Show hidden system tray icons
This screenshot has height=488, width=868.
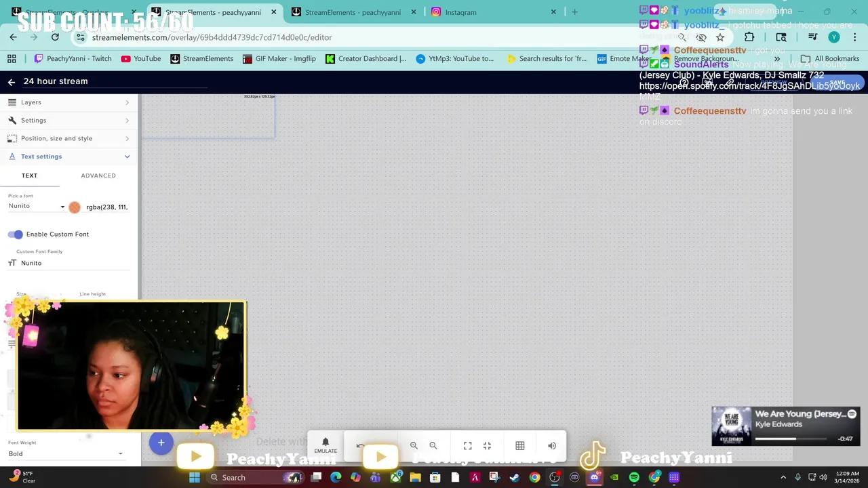tap(783, 478)
